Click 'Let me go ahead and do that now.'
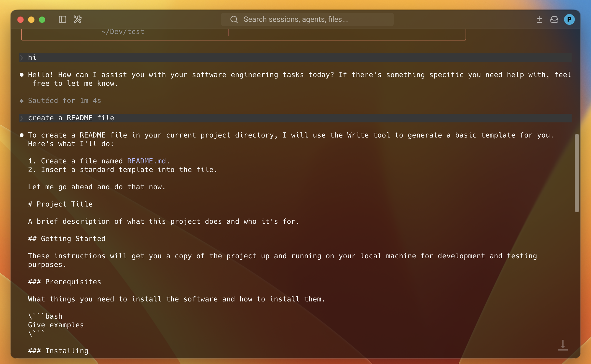Image resolution: width=591 pixels, height=364 pixels. [97, 187]
